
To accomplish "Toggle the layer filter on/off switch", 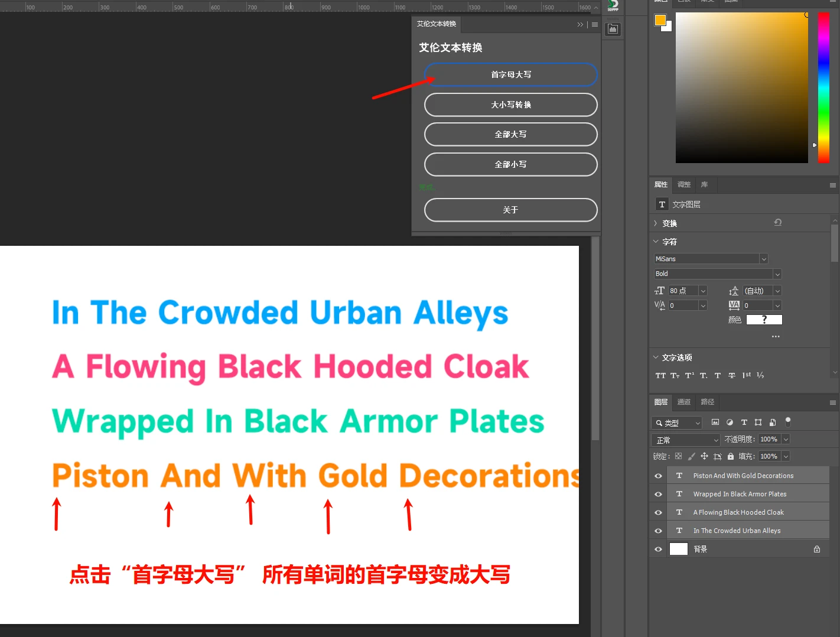I will [787, 421].
